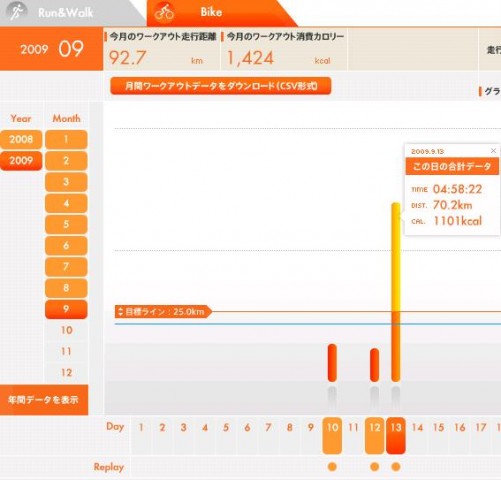Choose month 1 in Month list
The image size is (501, 480).
[x=66, y=139]
